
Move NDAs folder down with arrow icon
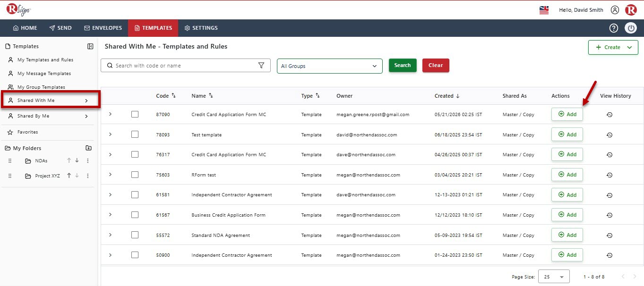(x=77, y=160)
